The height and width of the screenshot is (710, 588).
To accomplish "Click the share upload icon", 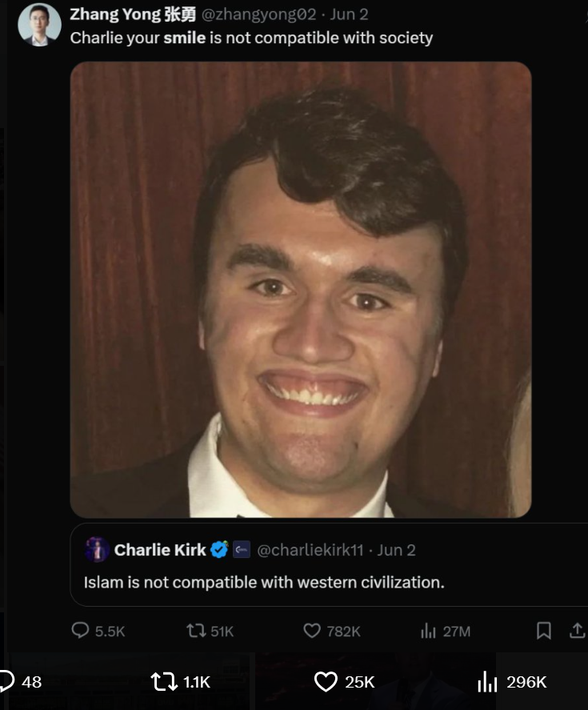I will (x=577, y=631).
